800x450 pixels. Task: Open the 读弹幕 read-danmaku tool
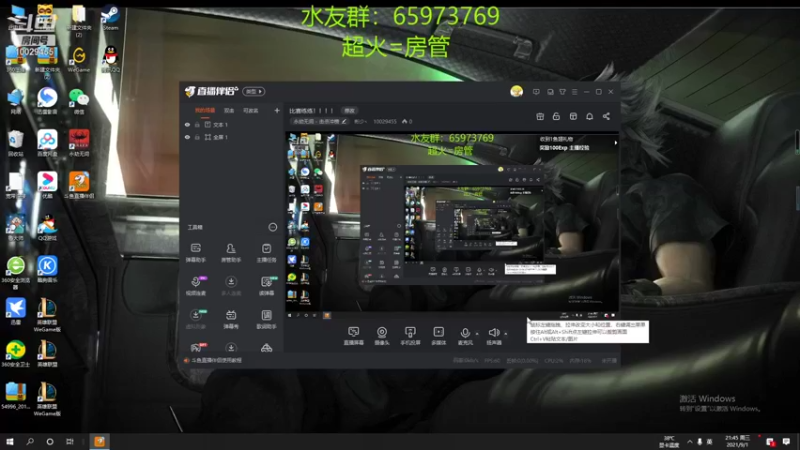(x=266, y=286)
